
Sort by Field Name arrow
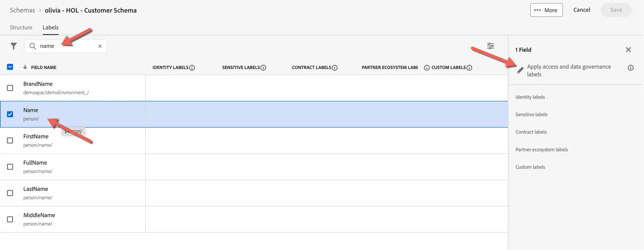pos(25,67)
